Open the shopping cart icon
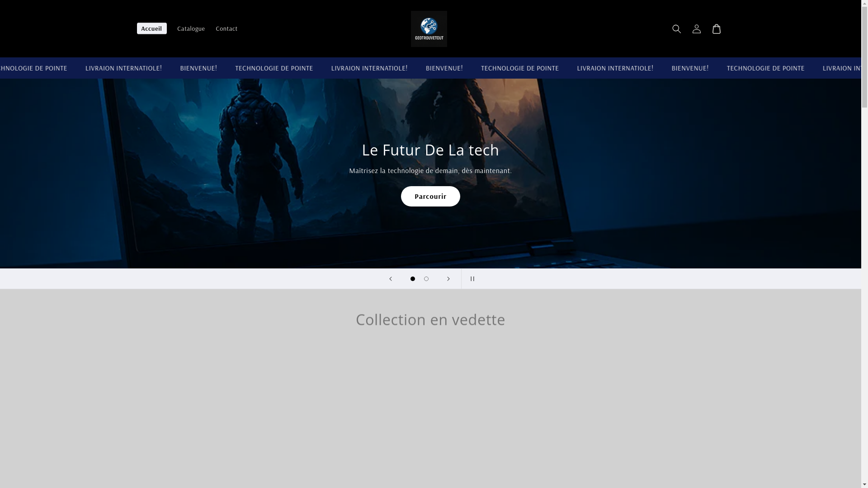Image resolution: width=868 pixels, height=488 pixels. (716, 29)
